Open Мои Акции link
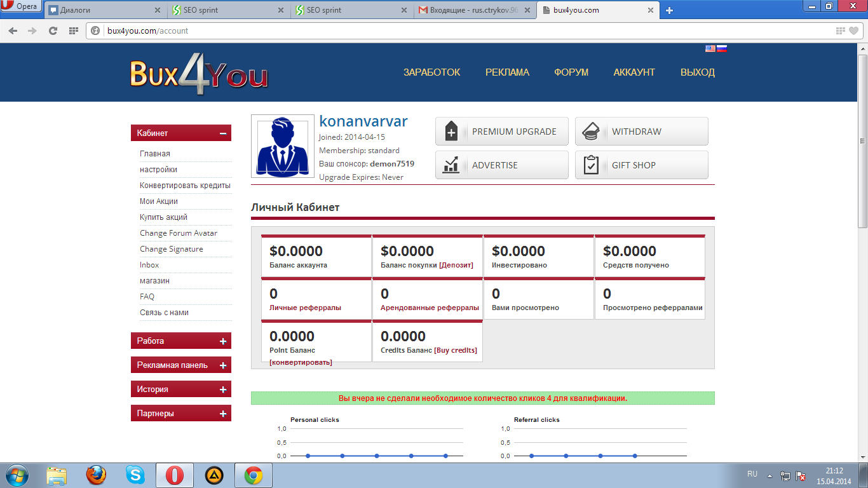868x488 pixels. click(x=159, y=201)
